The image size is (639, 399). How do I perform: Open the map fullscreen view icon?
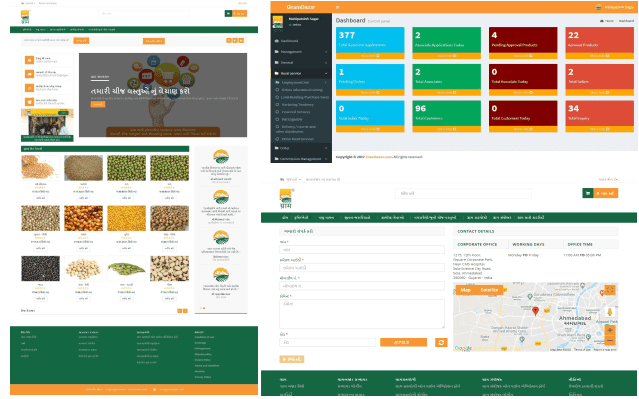tap(609, 290)
